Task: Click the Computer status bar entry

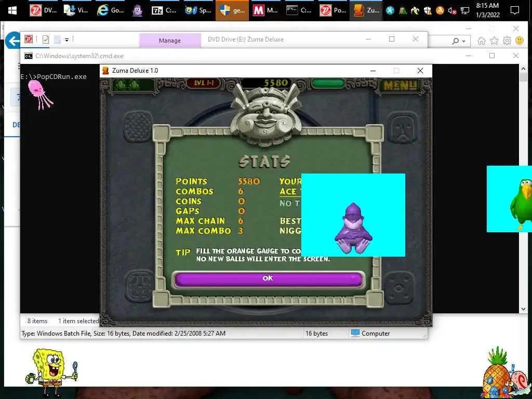Action: 370,334
